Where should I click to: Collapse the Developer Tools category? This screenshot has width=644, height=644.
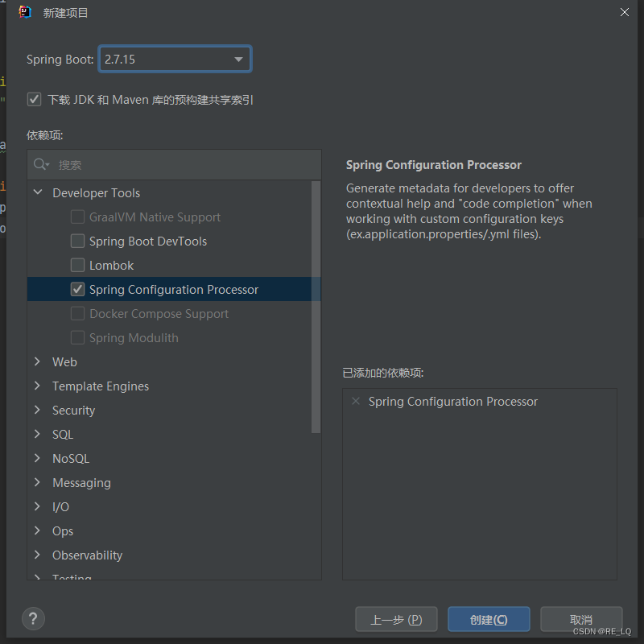tap(37, 192)
